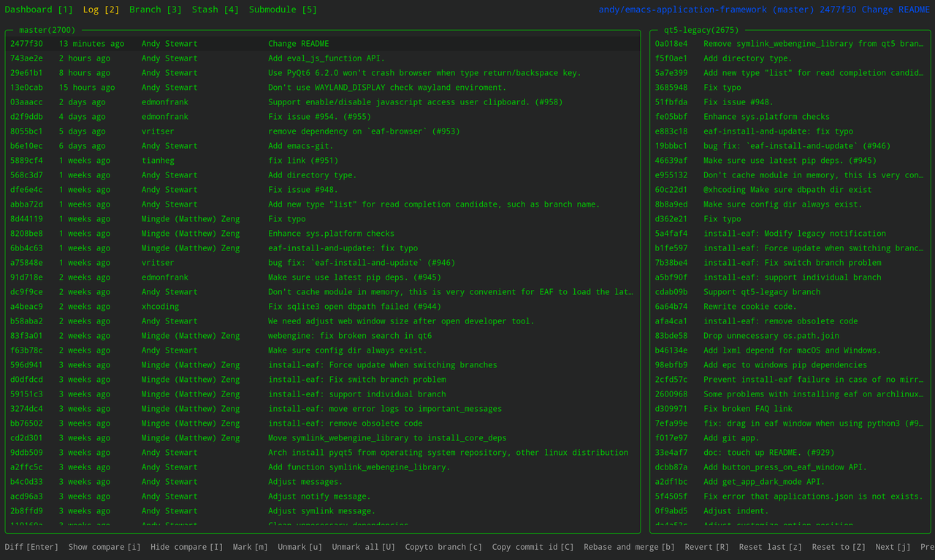This screenshot has width=935, height=560.
Task: Switch to the Dashboard tab
Action: tap(39, 9)
